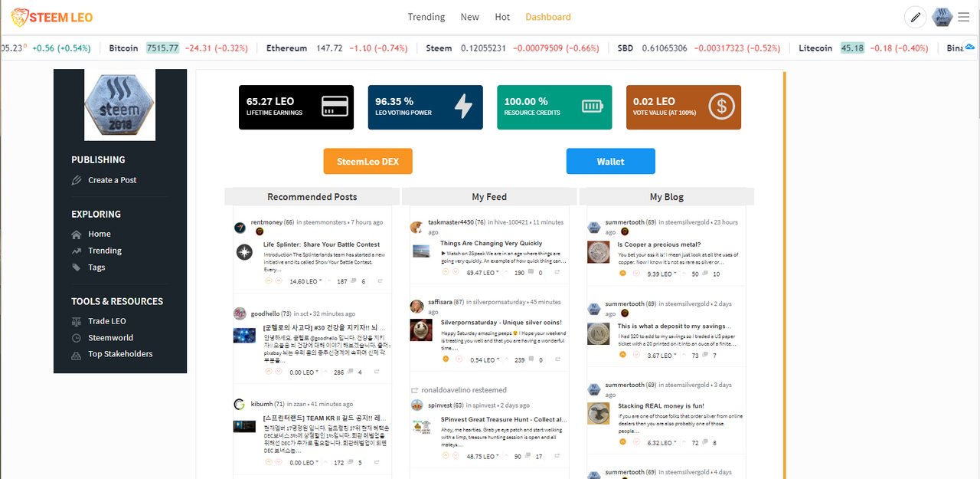
Task: Expand 69.47 LEO payout dropdown
Action: click(499, 273)
